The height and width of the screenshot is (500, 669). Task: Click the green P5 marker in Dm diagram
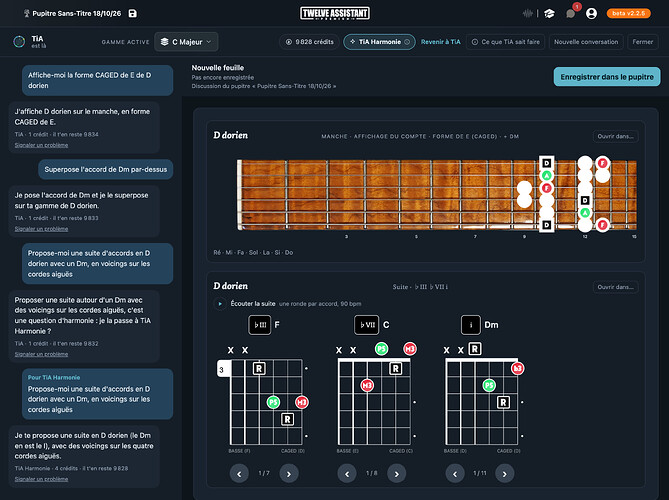tap(489, 385)
